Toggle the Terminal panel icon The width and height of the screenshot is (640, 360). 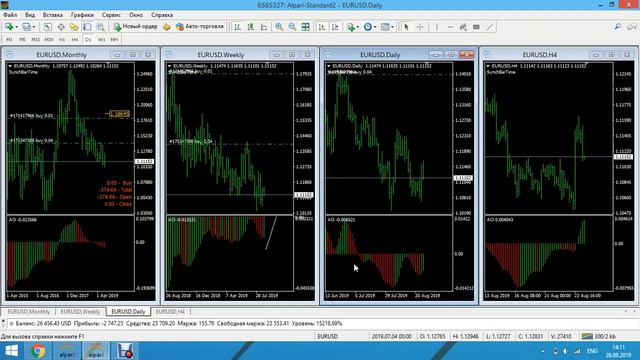[x=87, y=27]
